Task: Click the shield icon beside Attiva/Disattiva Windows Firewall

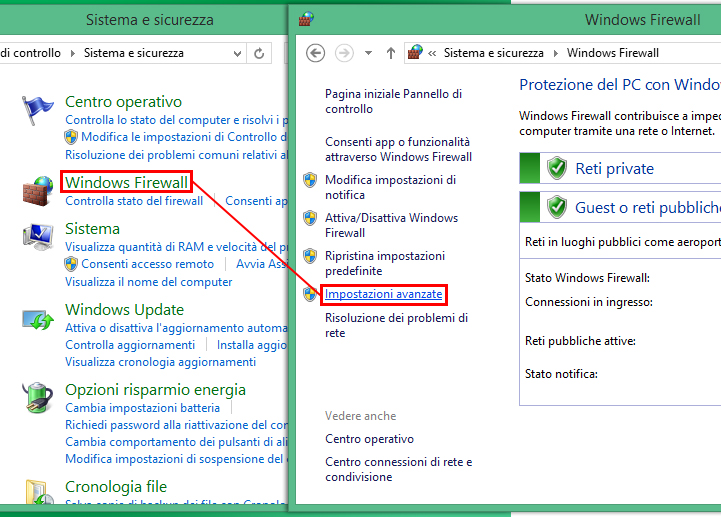Action: (x=310, y=218)
